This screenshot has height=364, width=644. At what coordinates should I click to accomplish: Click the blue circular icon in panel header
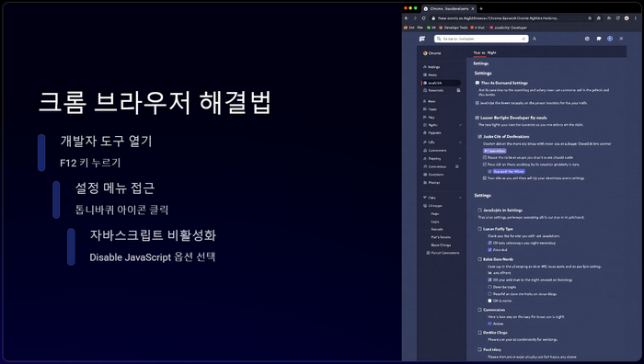[610, 39]
